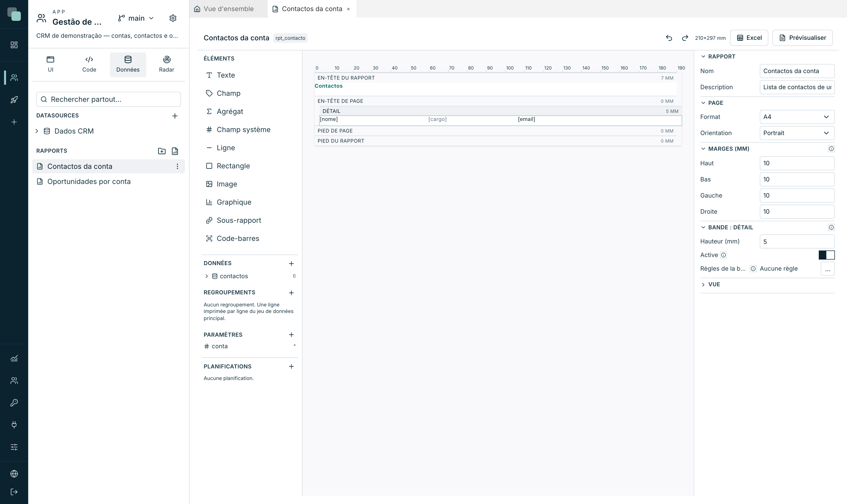
Task: Open the main branch dropdown
Action: pyautogui.click(x=136, y=18)
